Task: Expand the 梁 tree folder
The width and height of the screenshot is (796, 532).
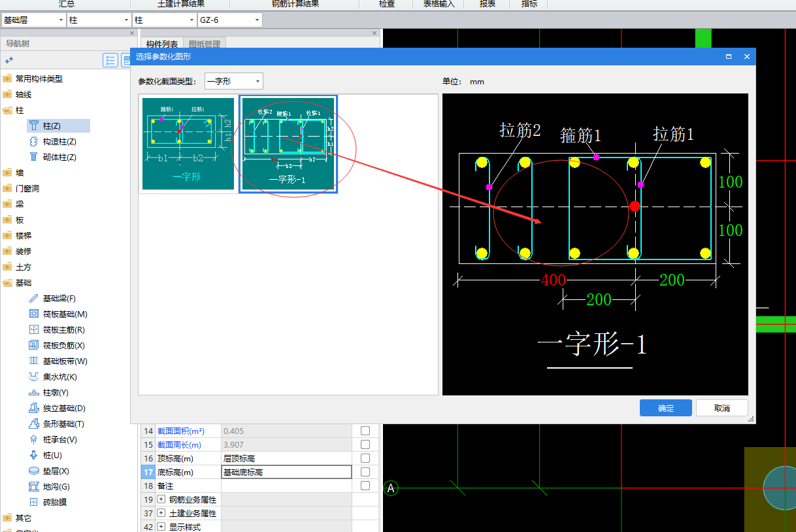Action: click(7, 205)
